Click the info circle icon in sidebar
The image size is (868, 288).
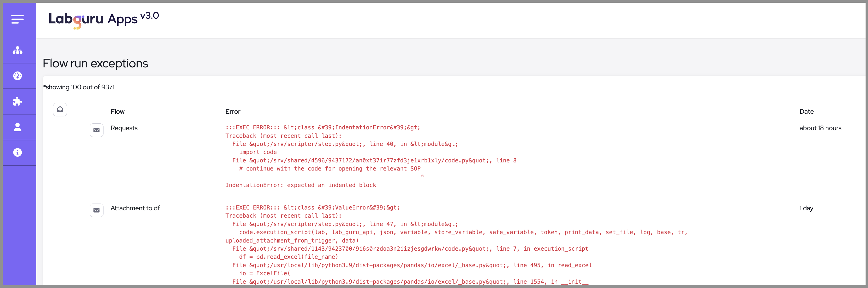[x=18, y=153]
